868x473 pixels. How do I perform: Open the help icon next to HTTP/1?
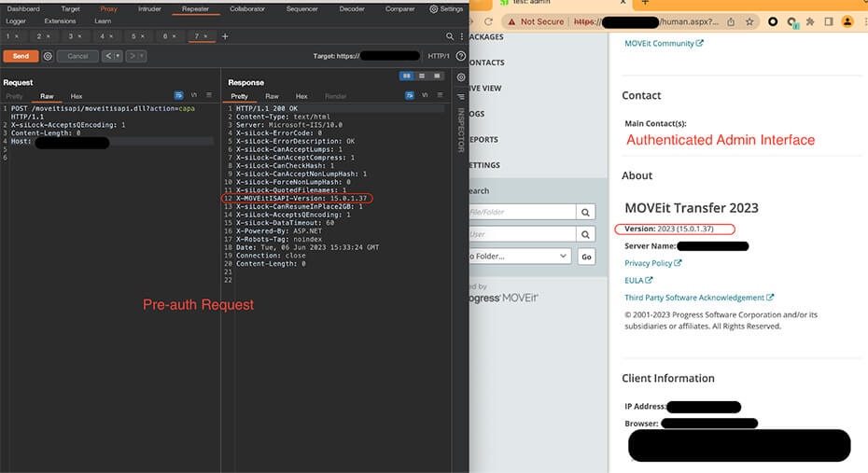click(x=460, y=56)
